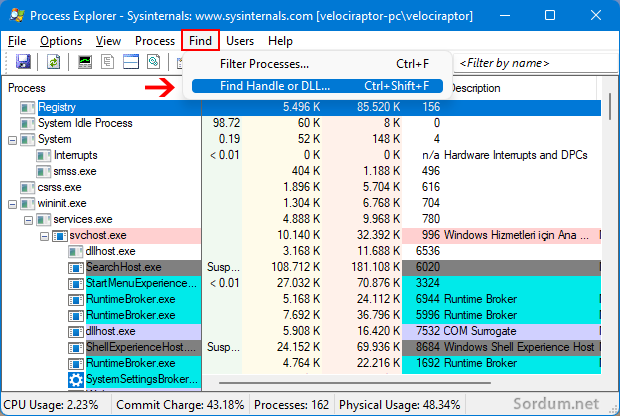Viewport: 620px width, 416px height.
Task: Open the View menu
Action: (x=108, y=41)
